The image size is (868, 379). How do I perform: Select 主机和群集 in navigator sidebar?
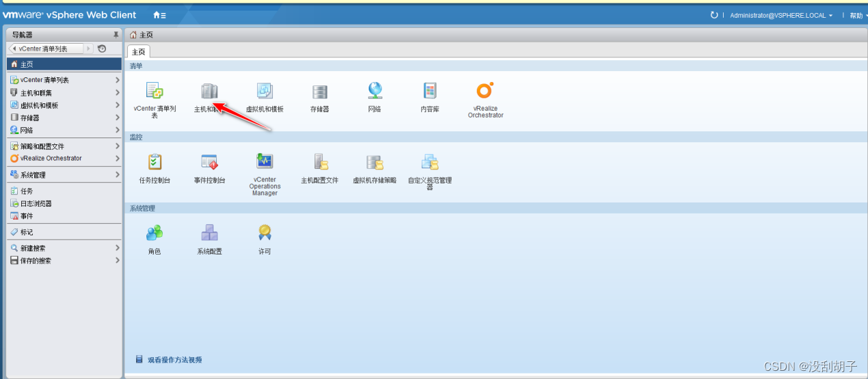64,92
